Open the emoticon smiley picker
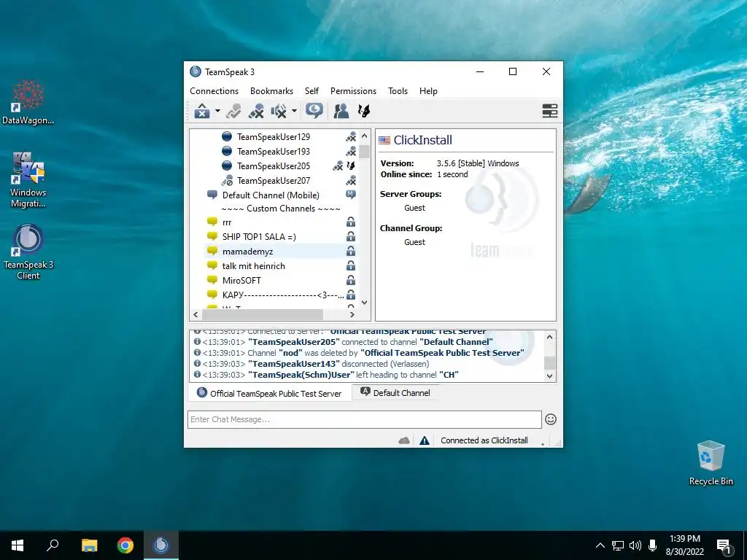This screenshot has width=747, height=560. point(551,419)
